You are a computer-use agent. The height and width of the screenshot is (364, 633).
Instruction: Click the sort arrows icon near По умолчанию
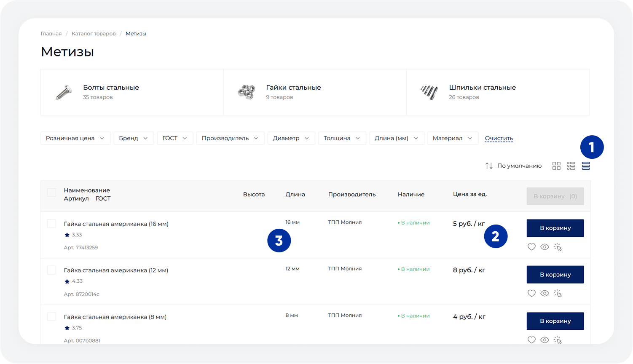489,166
